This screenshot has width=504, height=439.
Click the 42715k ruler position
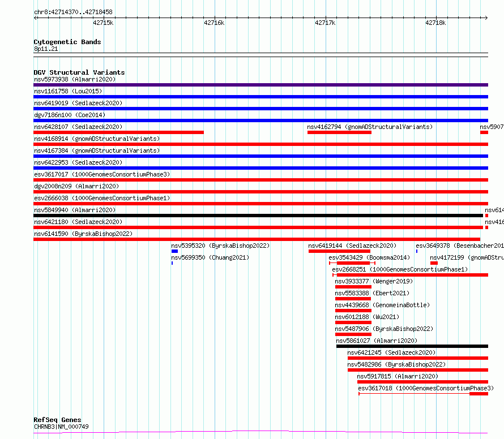pos(103,23)
